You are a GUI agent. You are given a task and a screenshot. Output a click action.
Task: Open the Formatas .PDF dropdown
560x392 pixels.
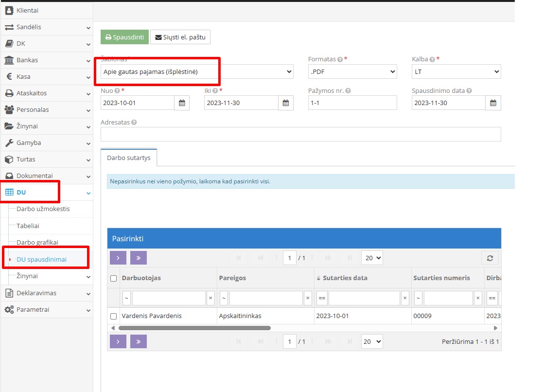pos(352,72)
